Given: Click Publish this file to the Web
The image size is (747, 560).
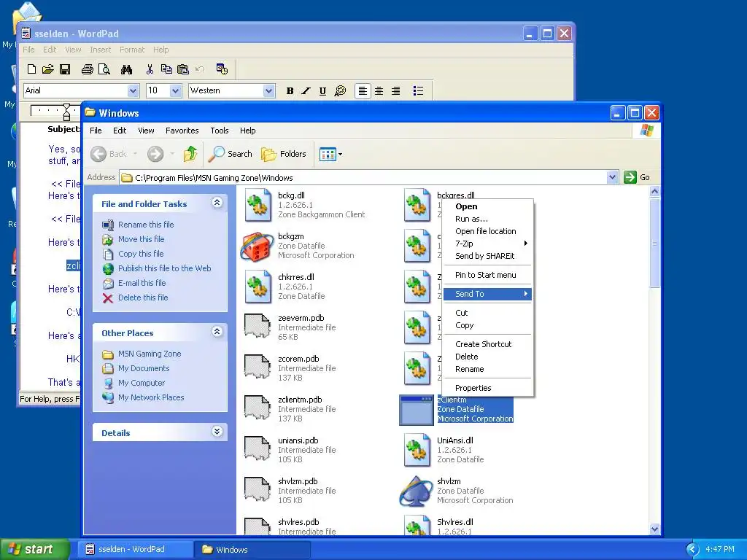Looking at the screenshot, I should click(x=164, y=268).
